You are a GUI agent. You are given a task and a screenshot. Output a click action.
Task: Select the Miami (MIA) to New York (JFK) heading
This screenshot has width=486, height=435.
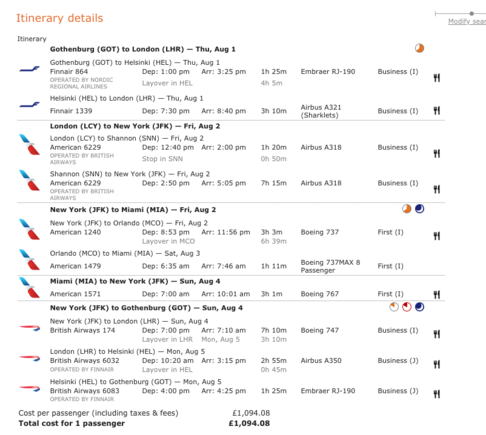(x=135, y=281)
